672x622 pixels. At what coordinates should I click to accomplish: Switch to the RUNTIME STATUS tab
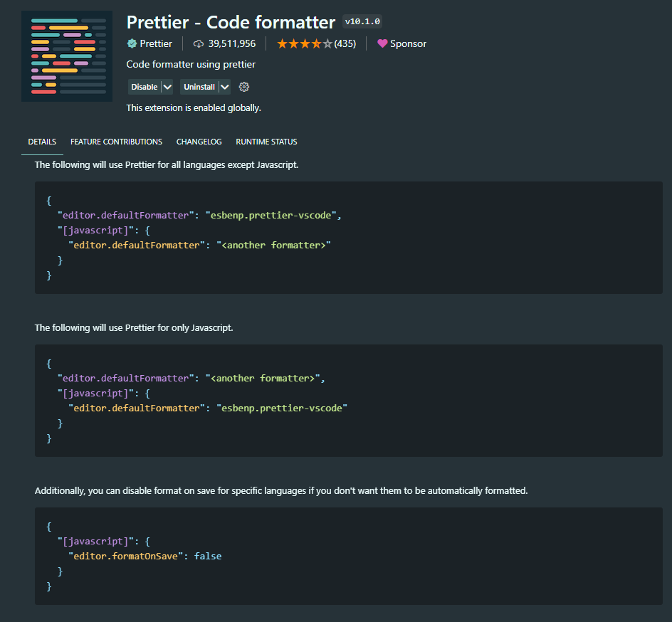[x=266, y=142]
